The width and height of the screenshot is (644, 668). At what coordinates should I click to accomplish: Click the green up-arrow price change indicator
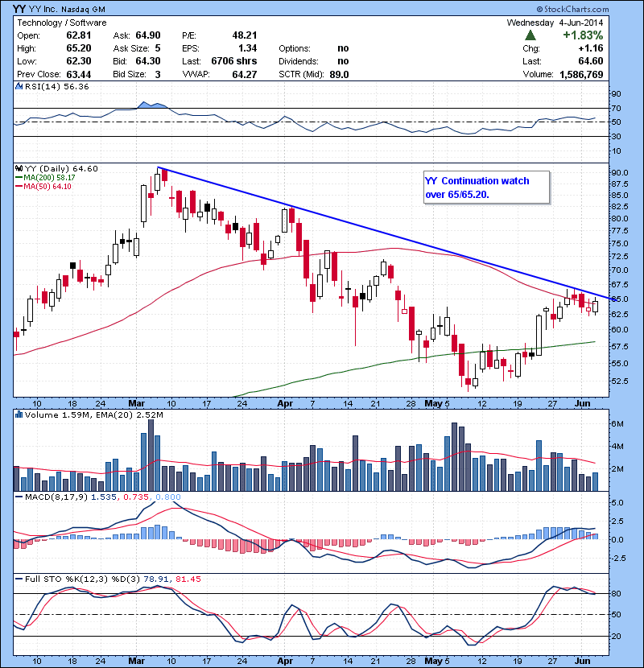(530, 36)
